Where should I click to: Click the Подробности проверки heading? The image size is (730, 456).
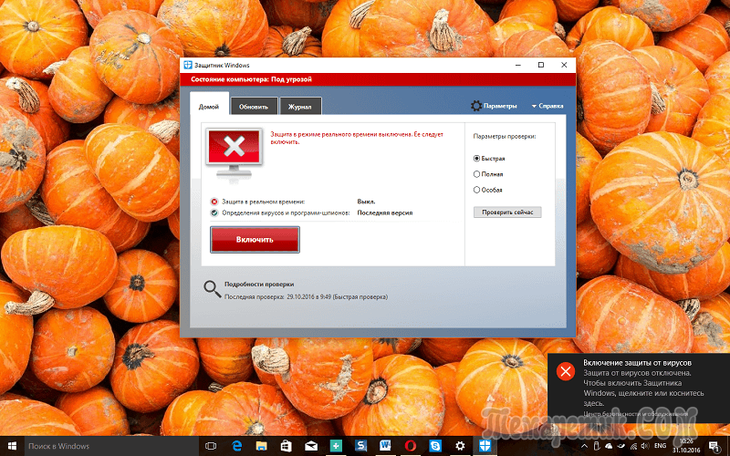point(259,284)
